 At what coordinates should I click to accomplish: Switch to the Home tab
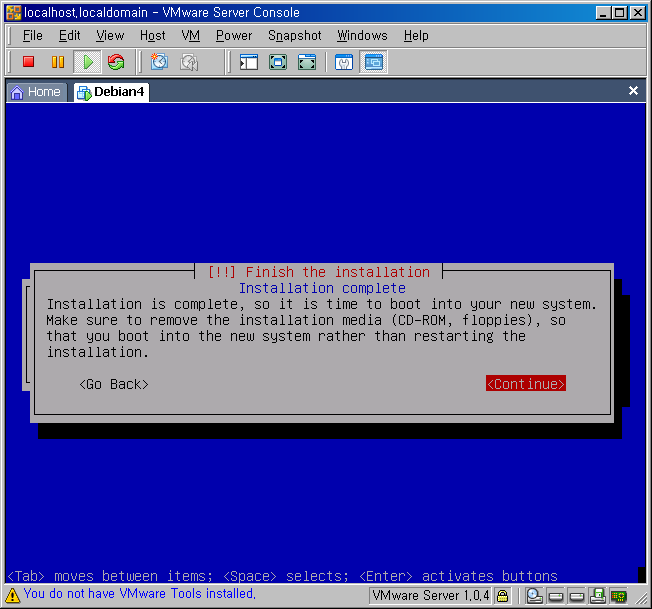(36, 92)
